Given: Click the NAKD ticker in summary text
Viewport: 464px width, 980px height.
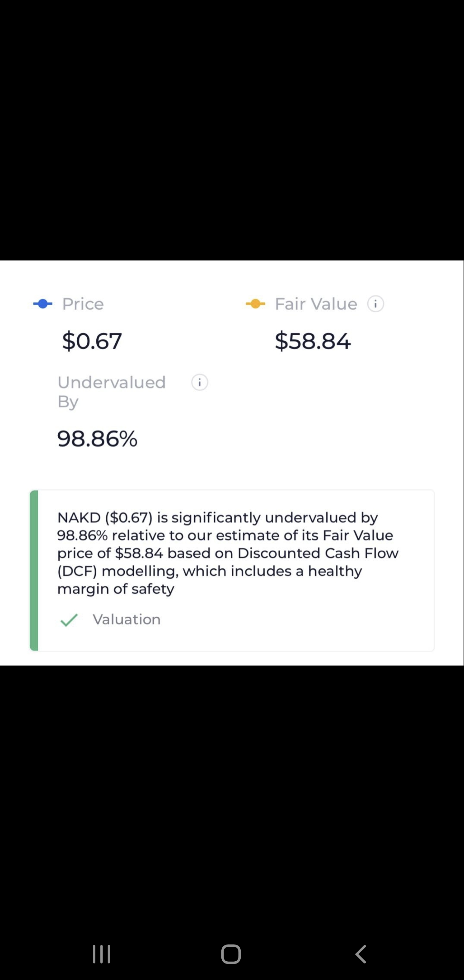Looking at the screenshot, I should point(79,517).
